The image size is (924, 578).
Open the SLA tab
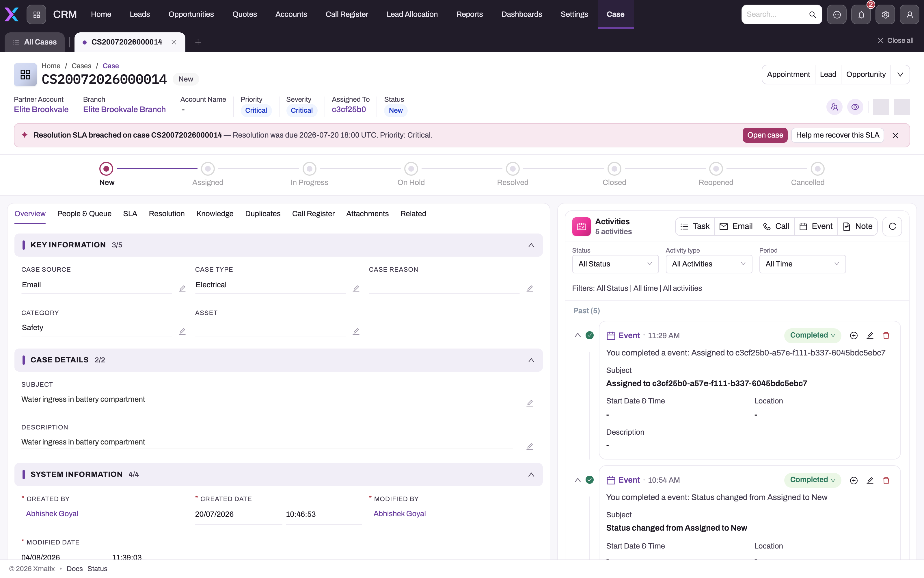click(x=130, y=214)
